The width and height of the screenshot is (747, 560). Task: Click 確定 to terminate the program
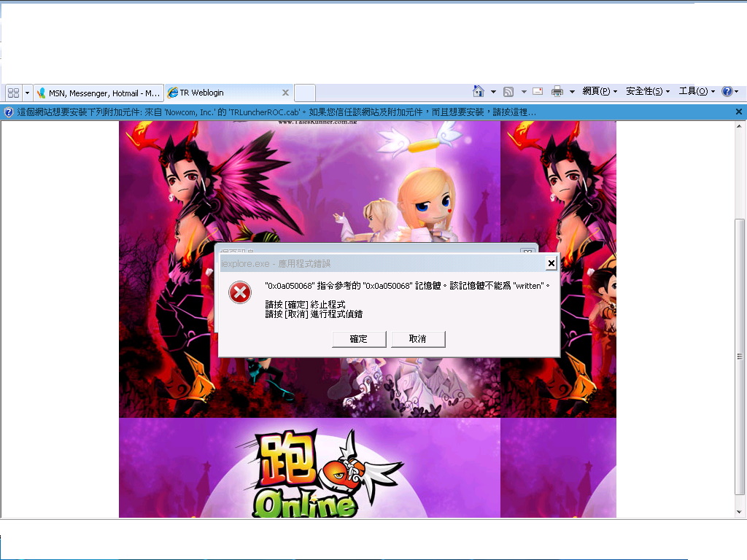click(359, 339)
